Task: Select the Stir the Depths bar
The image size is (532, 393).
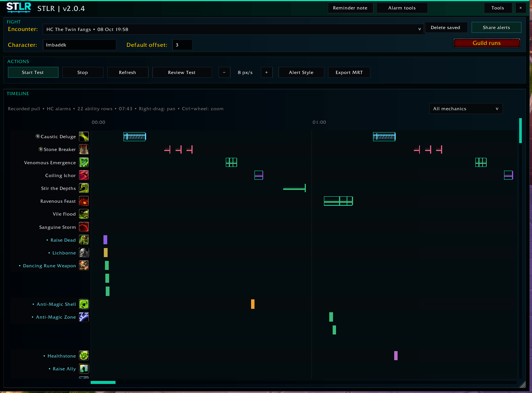Action: 295,188
